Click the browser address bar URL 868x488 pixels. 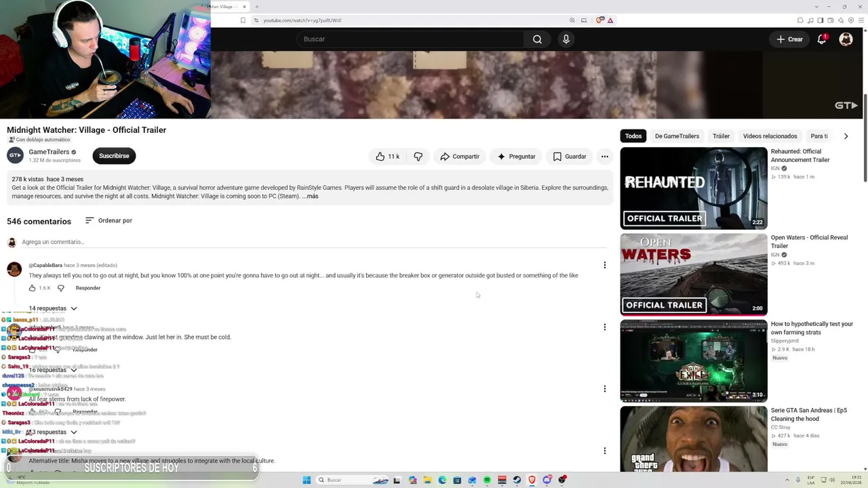[302, 20]
